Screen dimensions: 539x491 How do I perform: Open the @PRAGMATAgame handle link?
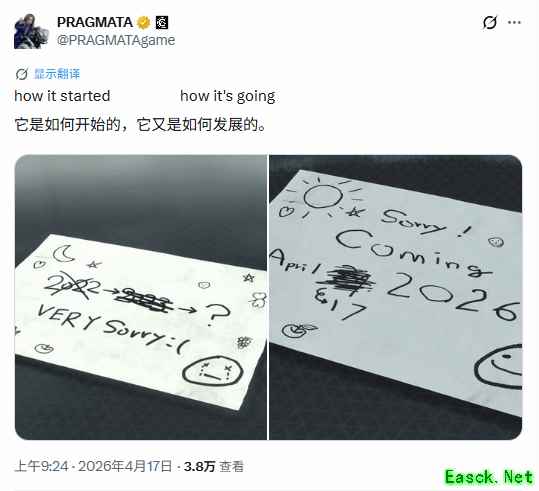pos(116,40)
